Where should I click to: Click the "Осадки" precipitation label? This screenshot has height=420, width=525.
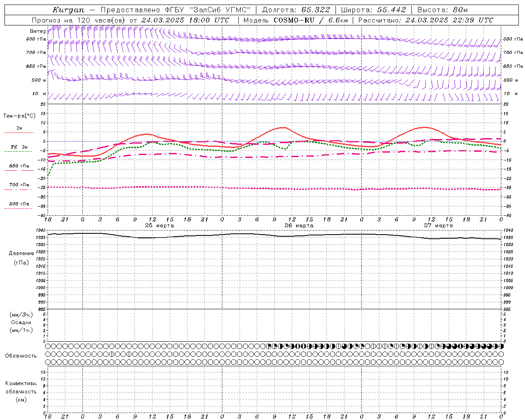tap(21, 322)
